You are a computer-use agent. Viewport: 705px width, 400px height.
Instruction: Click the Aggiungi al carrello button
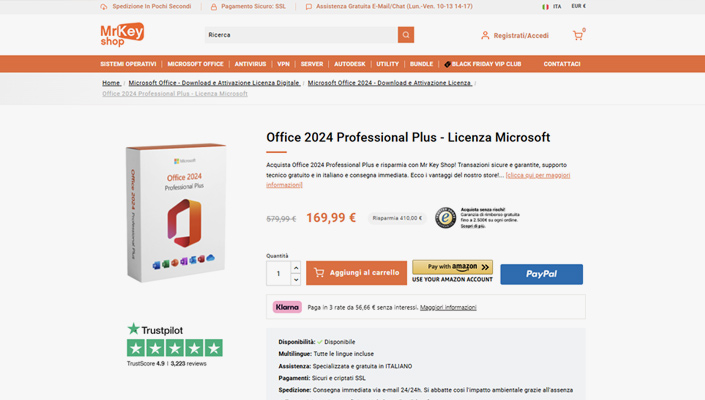click(x=356, y=273)
